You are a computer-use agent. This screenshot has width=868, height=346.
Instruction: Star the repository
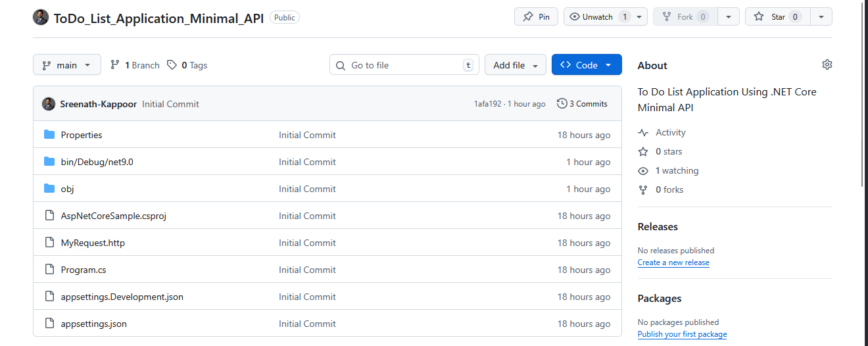pos(777,16)
